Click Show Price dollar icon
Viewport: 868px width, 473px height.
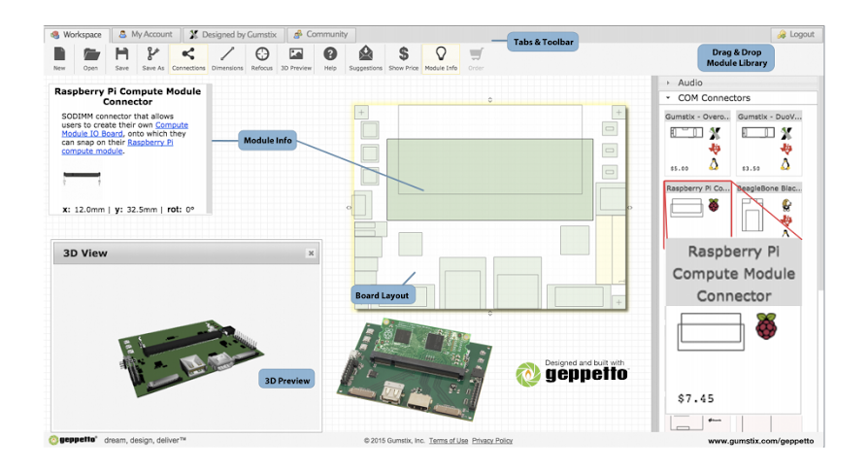(x=404, y=58)
